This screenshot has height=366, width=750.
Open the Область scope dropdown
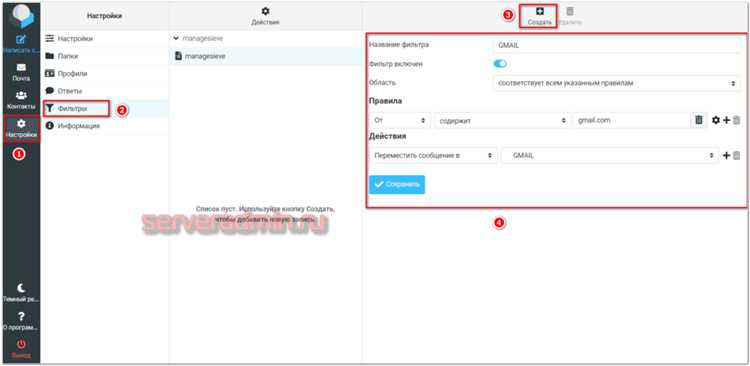click(x=616, y=83)
